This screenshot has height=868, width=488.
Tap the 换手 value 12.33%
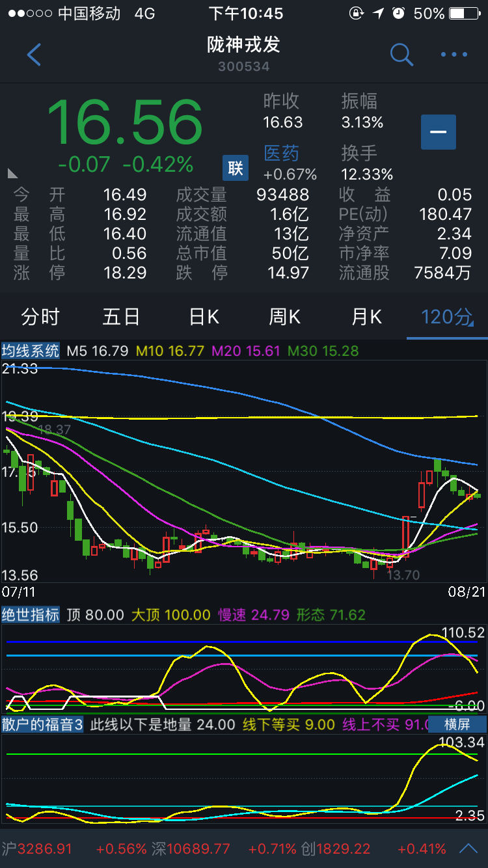click(x=367, y=174)
